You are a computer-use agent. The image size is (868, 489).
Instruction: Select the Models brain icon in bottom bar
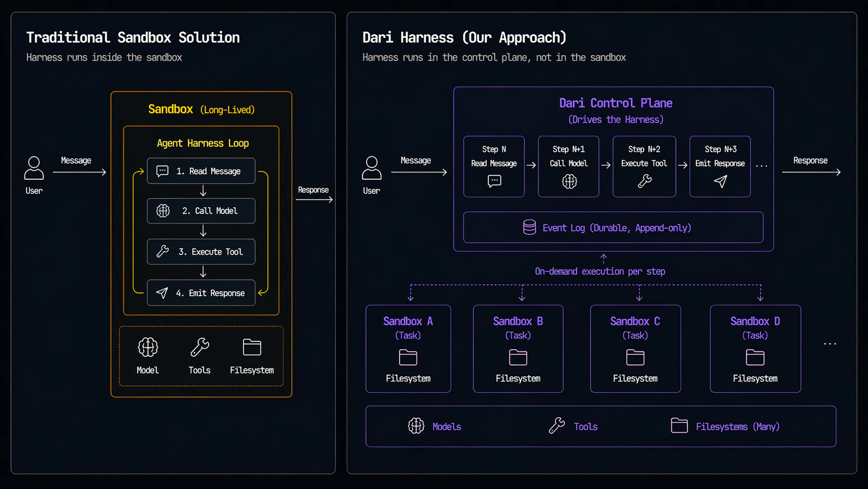click(x=415, y=426)
